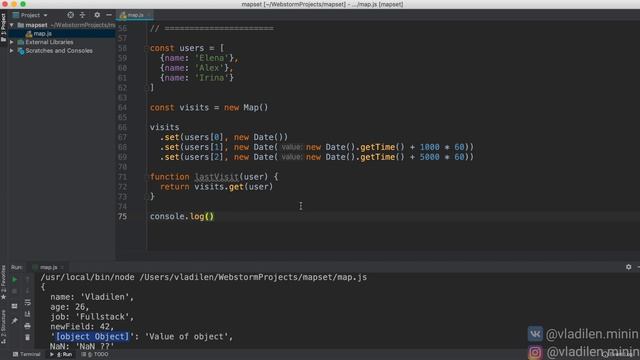Expand the External Libraries node
Viewport: 640px width, 360px height.
point(12,42)
